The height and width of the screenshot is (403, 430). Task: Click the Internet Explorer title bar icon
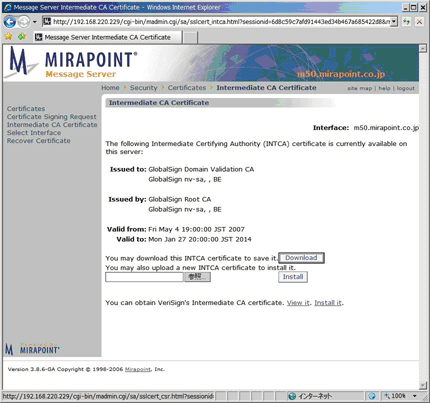[x=7, y=7]
